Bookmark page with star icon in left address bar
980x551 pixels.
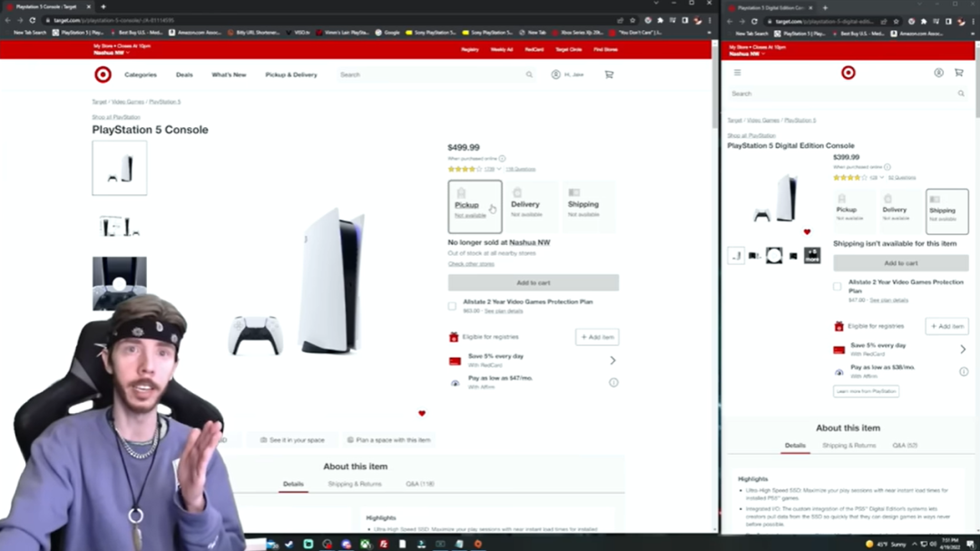632,20
